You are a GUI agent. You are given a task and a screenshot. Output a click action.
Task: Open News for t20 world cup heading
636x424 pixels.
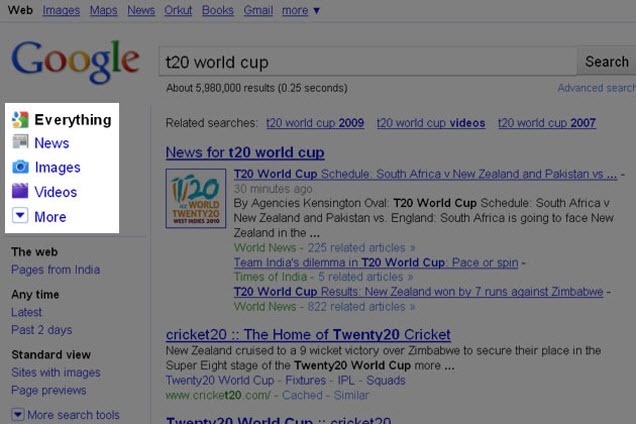(x=245, y=152)
